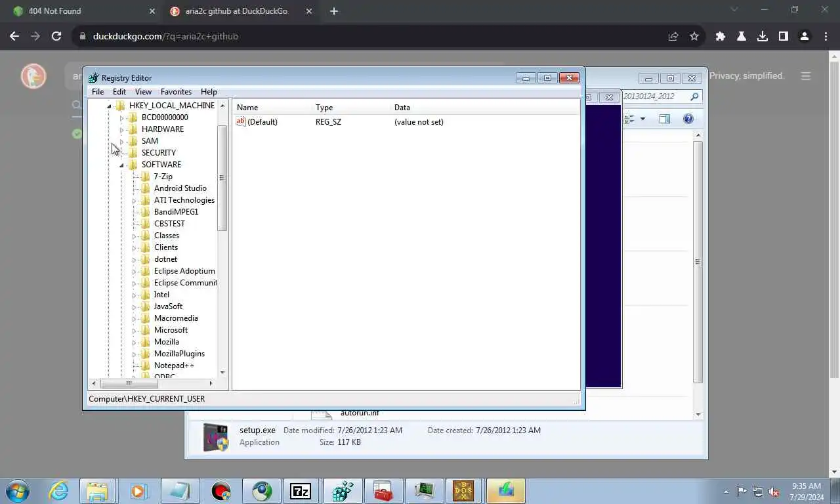
Task: Open the Chrome profile avatar
Action: pos(805,37)
